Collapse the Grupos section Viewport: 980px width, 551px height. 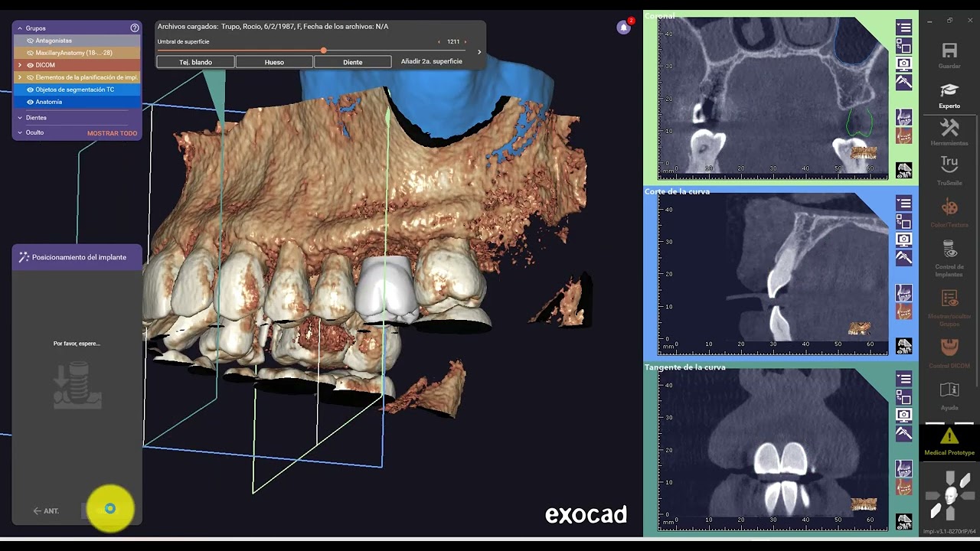click(x=20, y=28)
